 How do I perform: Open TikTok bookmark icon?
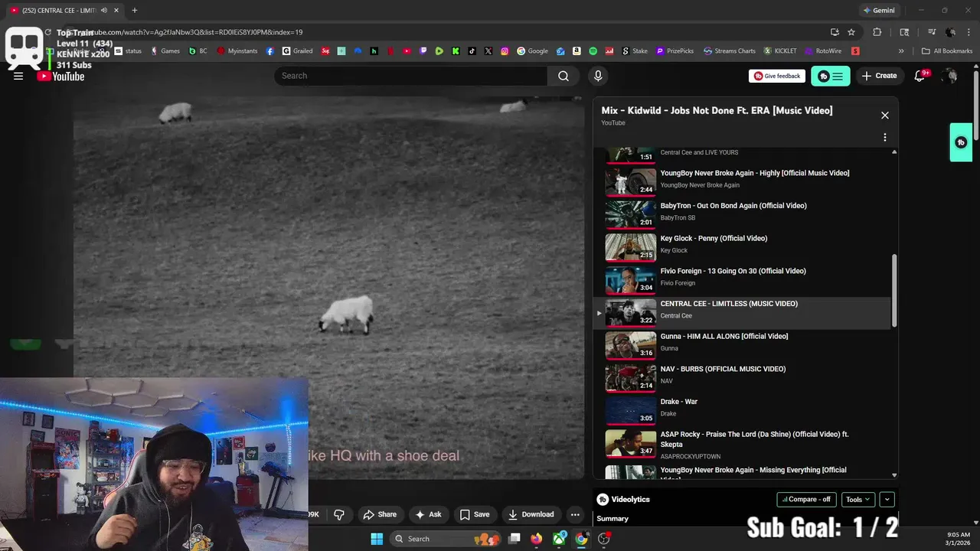point(472,51)
